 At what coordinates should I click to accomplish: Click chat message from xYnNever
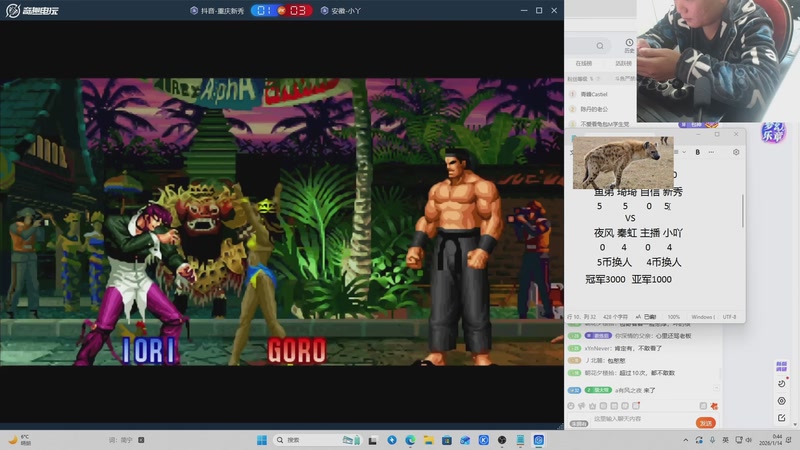coord(623,348)
